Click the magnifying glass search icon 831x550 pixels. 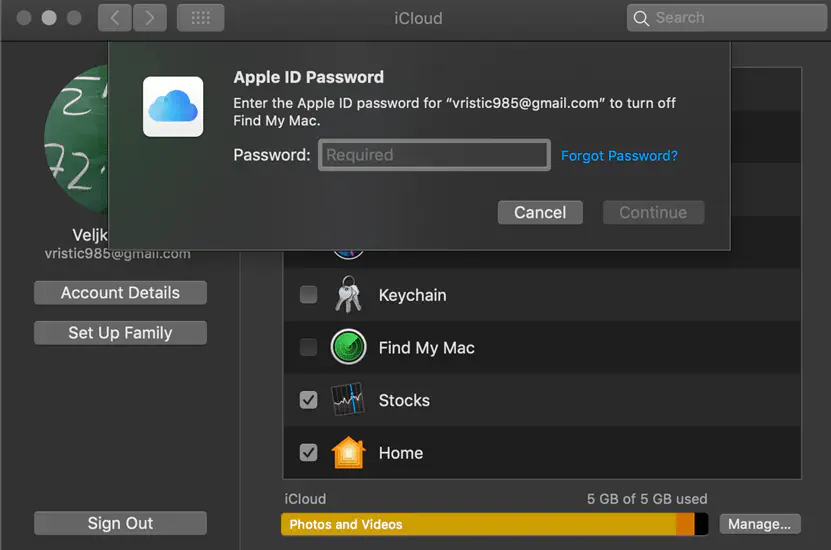click(x=641, y=19)
